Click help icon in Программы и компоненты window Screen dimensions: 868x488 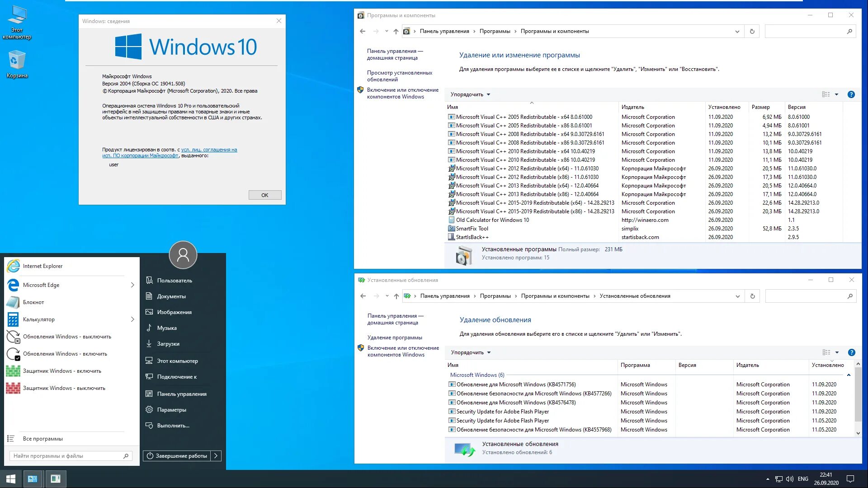pyautogui.click(x=851, y=94)
